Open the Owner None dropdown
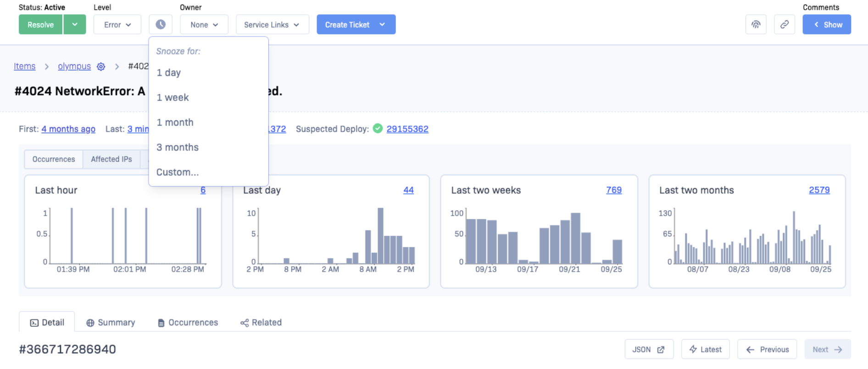Screen dimensions: 868x369 [x=204, y=25]
